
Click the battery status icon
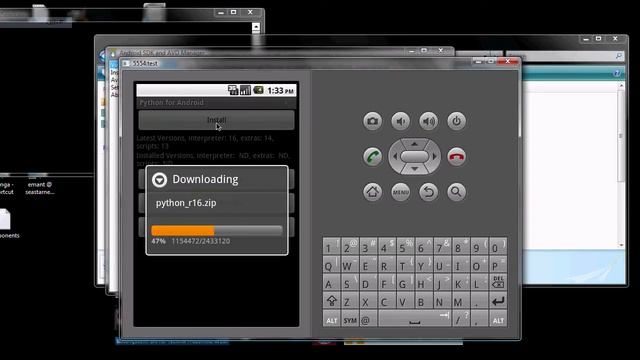[x=258, y=90]
